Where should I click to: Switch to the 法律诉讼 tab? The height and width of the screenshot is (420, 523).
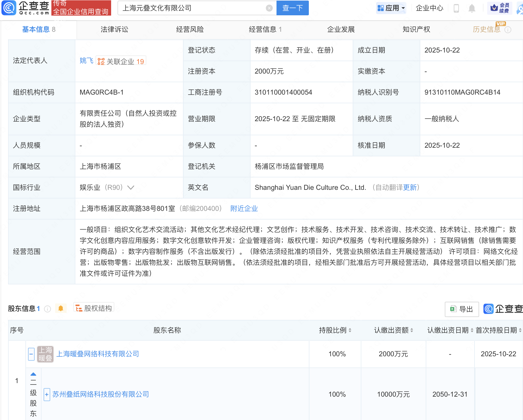click(x=114, y=29)
